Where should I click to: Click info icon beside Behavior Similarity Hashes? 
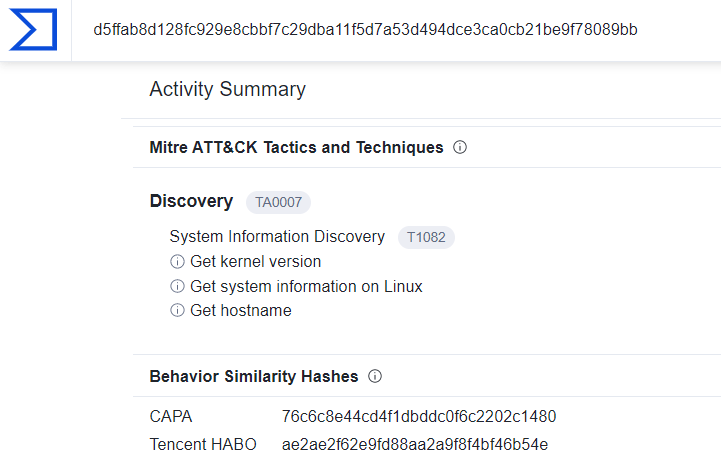pyautogui.click(x=375, y=376)
